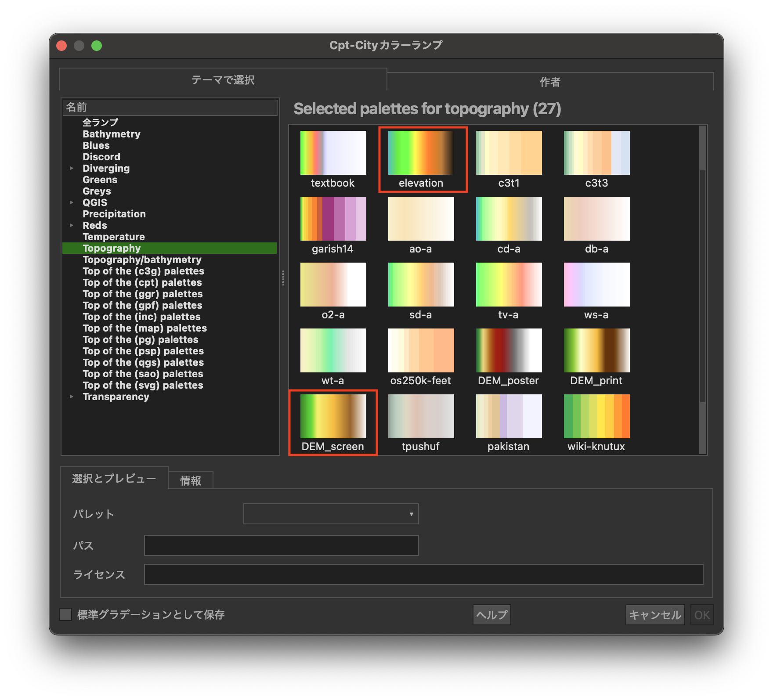Select the pakistan palette thumbnail
Image resolution: width=773 pixels, height=700 pixels.
point(509,416)
